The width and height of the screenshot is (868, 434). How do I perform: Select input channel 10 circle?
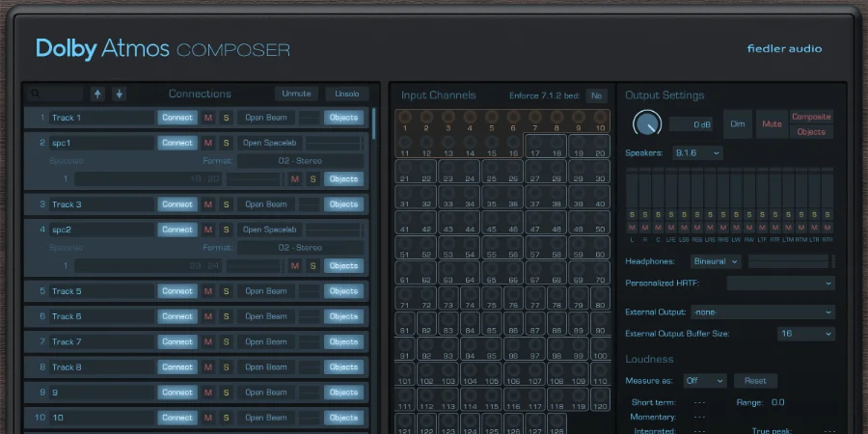[601, 118]
